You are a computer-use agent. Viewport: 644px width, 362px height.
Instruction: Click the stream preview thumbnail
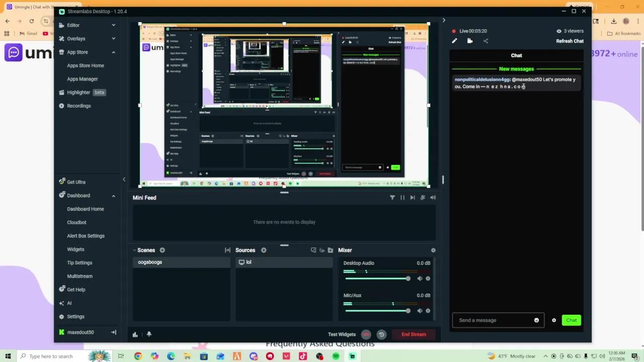pos(284,105)
